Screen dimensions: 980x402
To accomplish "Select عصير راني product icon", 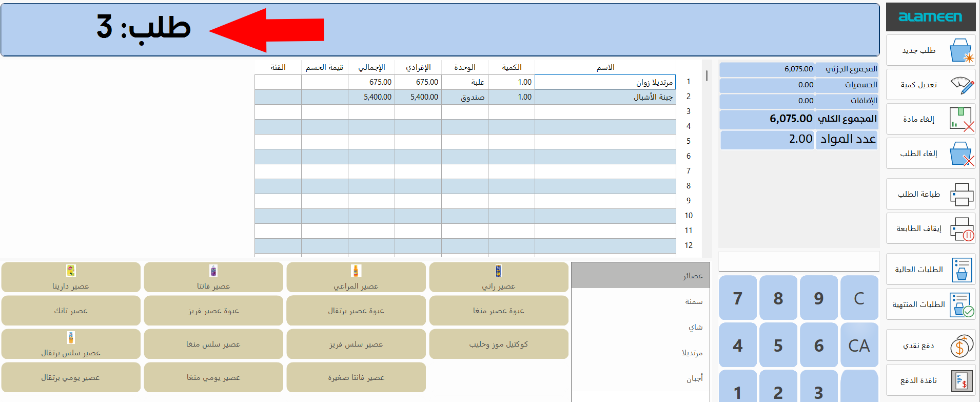I will click(x=498, y=271).
